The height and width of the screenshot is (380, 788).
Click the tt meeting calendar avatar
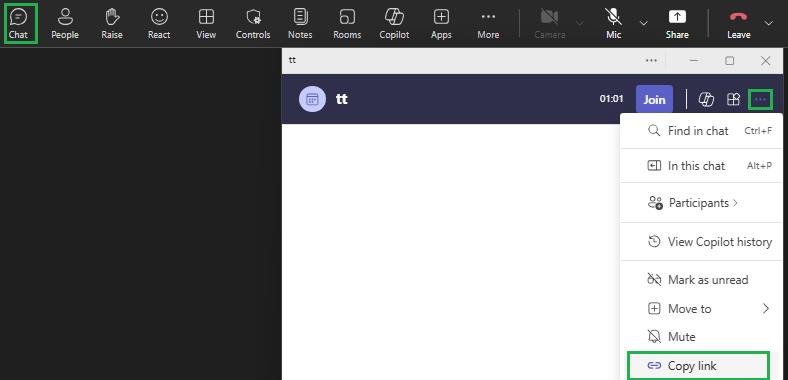click(x=312, y=99)
